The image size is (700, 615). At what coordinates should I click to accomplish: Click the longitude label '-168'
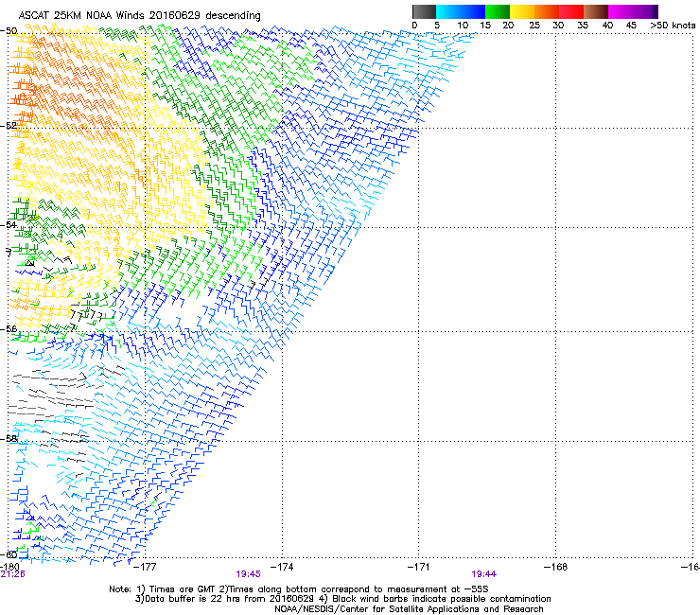pos(555,567)
